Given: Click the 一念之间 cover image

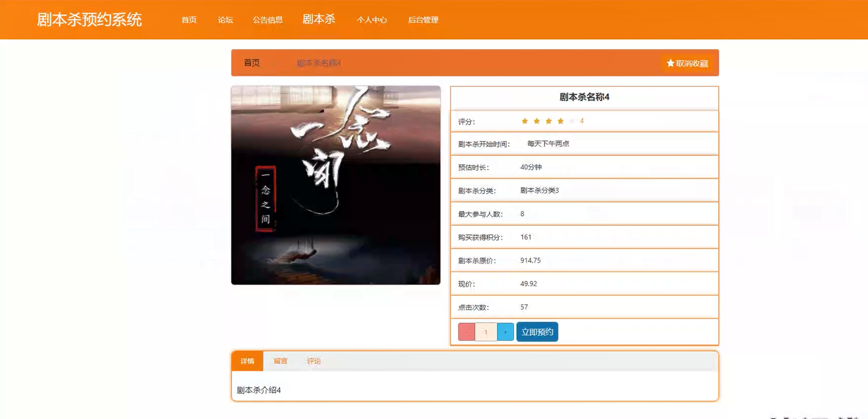Looking at the screenshot, I should (x=336, y=185).
